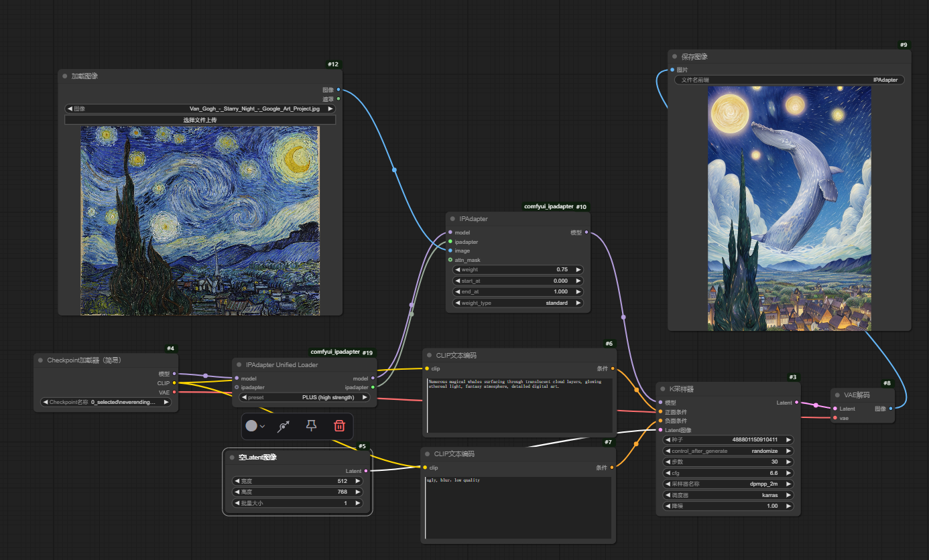929x560 pixels.
Task: Click the generated whale image preview
Action: click(x=789, y=208)
